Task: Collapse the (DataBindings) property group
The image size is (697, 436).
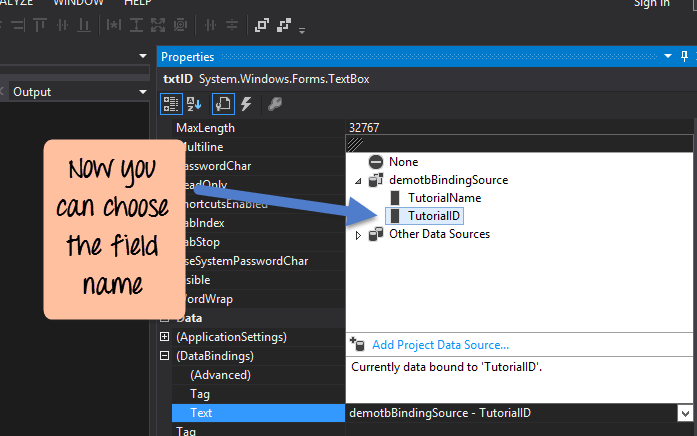Action: (164, 356)
